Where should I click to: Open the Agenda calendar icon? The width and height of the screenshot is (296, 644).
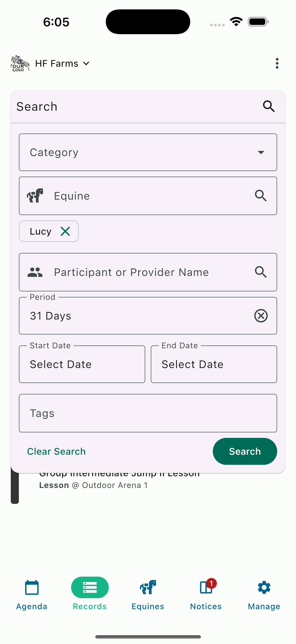(x=31, y=587)
